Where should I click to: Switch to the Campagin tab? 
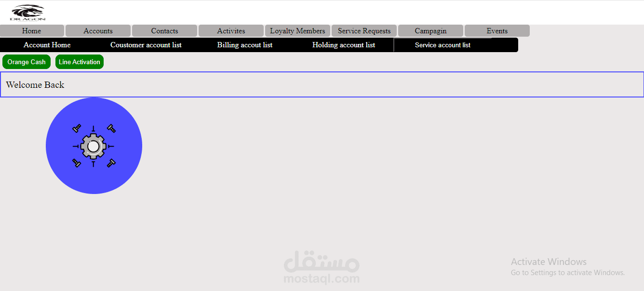[430, 31]
